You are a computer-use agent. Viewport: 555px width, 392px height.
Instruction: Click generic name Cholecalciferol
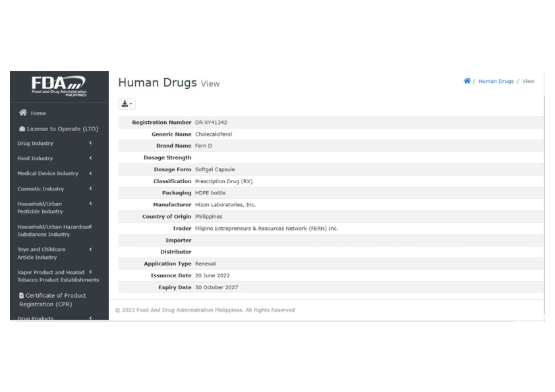(x=214, y=134)
